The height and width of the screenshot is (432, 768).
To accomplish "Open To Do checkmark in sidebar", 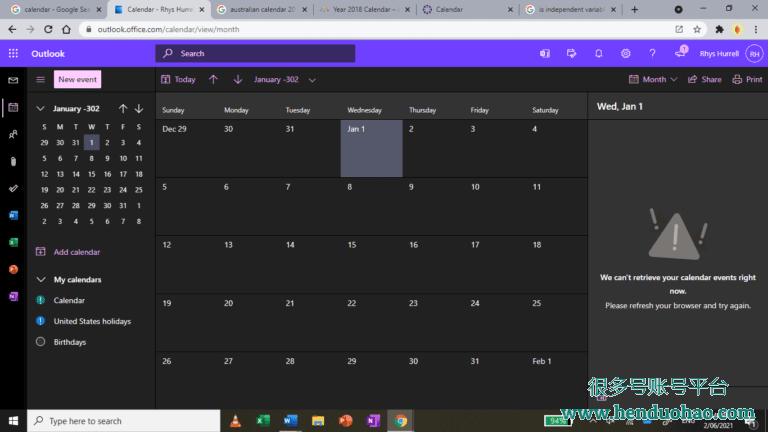I will coord(13,188).
